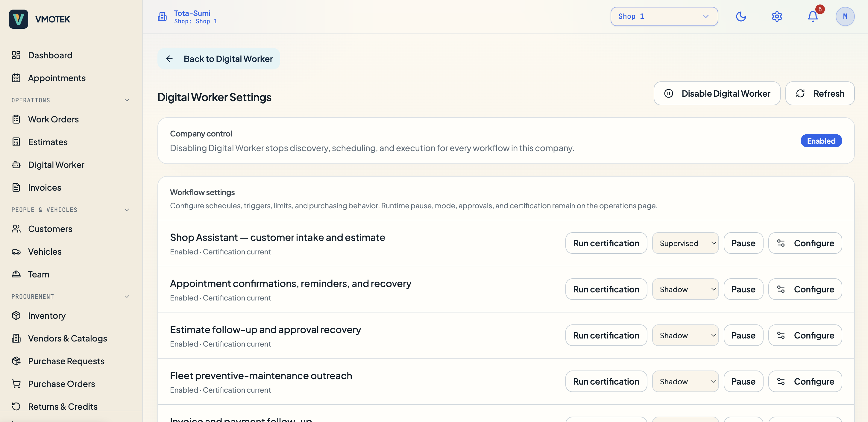The height and width of the screenshot is (422, 868).
Task: Configure Fleet preventive-maintenance outreach workflow
Action: pyautogui.click(x=805, y=381)
